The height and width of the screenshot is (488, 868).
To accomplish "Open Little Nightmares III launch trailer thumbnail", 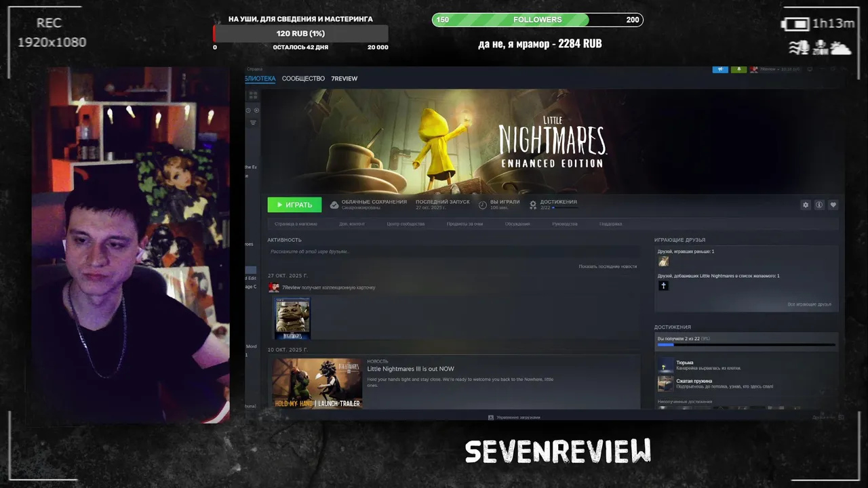I will point(317,384).
